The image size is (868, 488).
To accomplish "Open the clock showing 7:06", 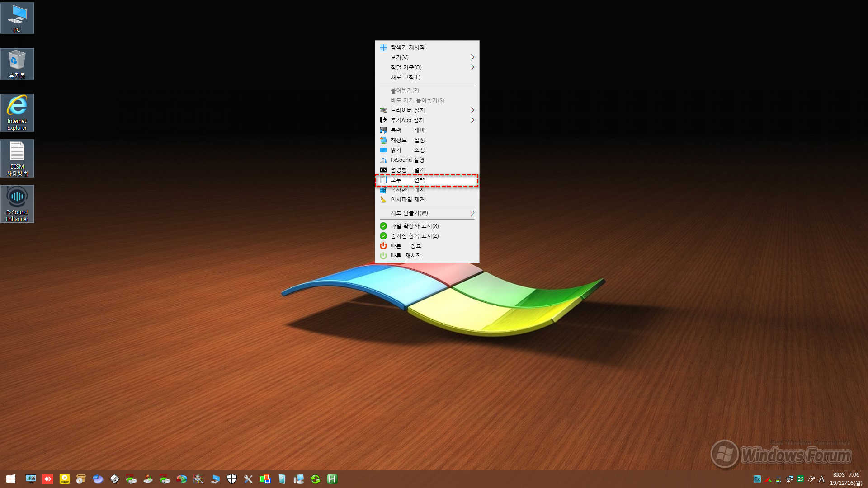I will point(846,479).
